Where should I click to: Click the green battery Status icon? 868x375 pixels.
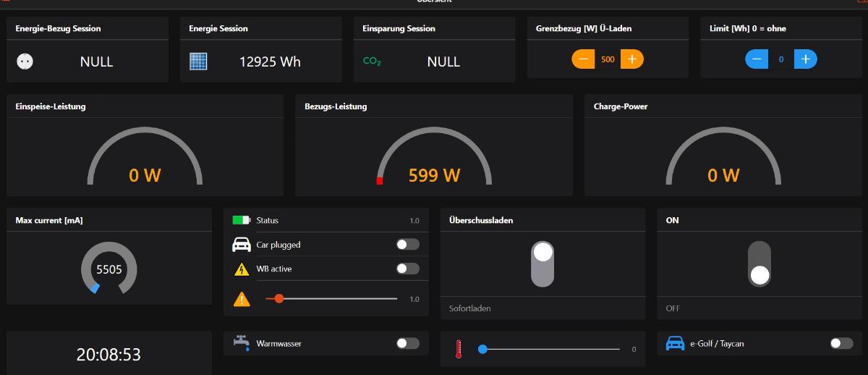[241, 220]
